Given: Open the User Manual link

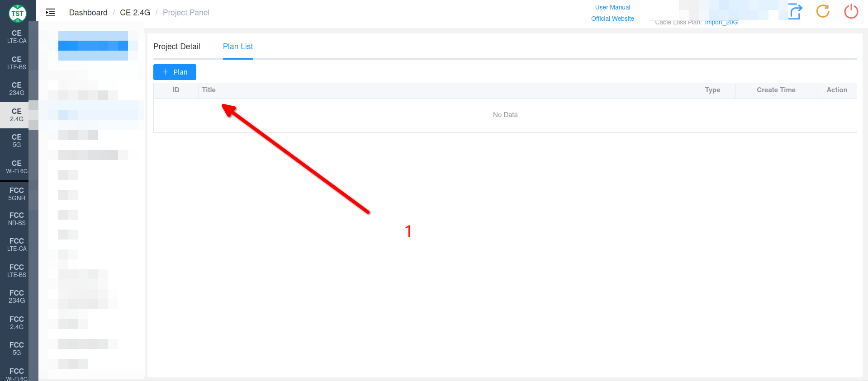Looking at the screenshot, I should tap(612, 7).
